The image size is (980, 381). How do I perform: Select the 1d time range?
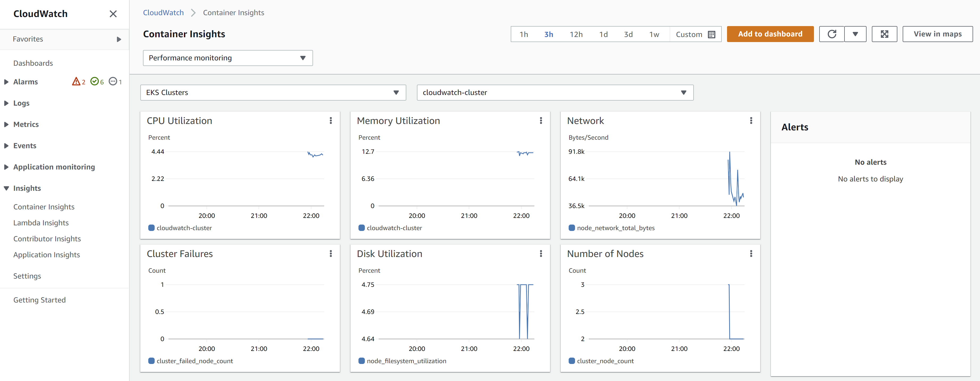(603, 34)
